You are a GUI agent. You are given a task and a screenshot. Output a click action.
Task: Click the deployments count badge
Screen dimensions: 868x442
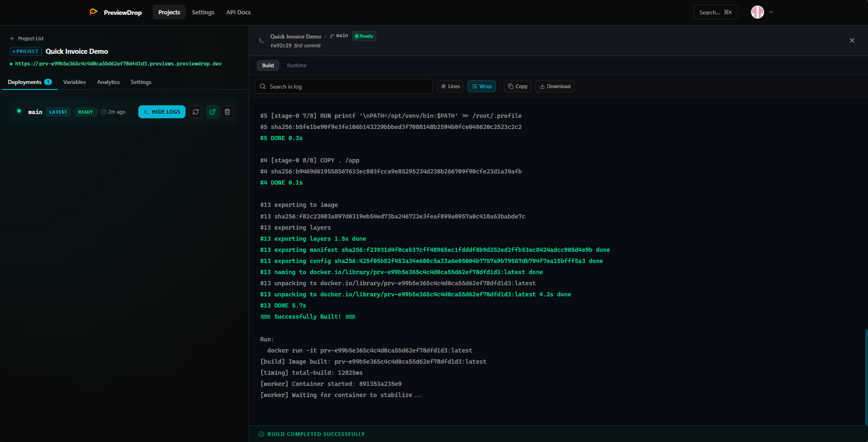[48, 82]
